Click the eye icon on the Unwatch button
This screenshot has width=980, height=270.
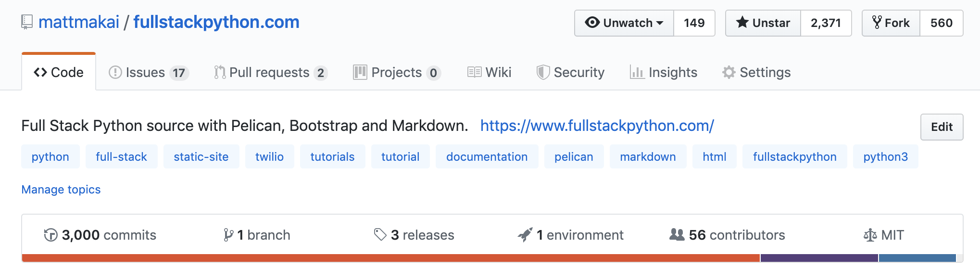[592, 23]
